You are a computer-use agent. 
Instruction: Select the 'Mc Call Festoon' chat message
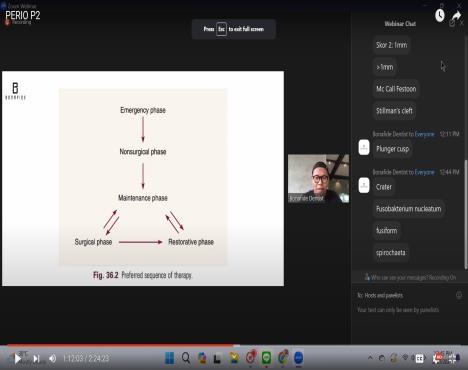click(x=396, y=89)
